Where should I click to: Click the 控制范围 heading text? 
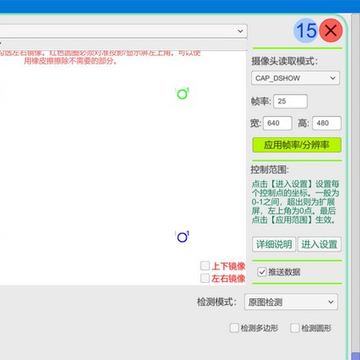click(270, 170)
